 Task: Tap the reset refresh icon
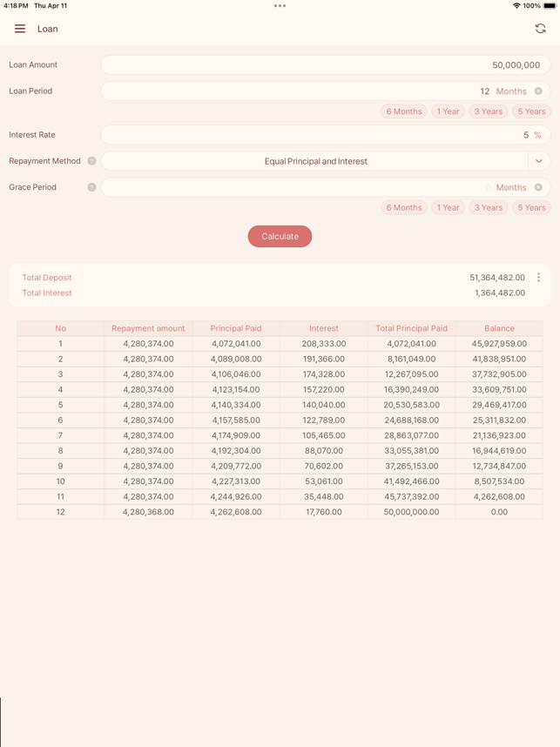point(540,29)
